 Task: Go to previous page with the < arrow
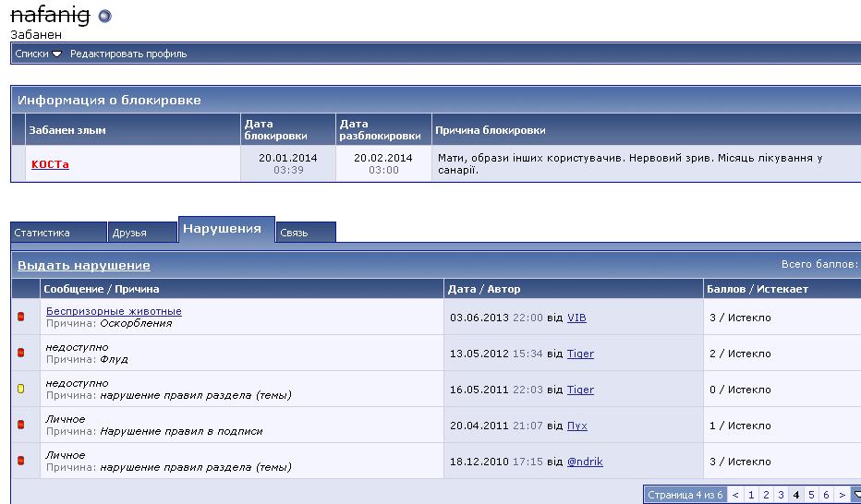click(735, 496)
